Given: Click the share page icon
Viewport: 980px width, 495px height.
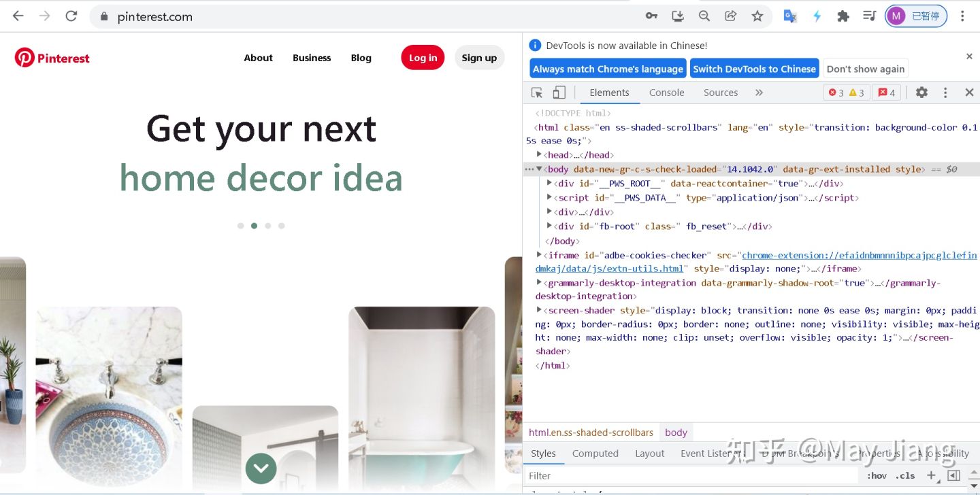Looking at the screenshot, I should [x=731, y=16].
